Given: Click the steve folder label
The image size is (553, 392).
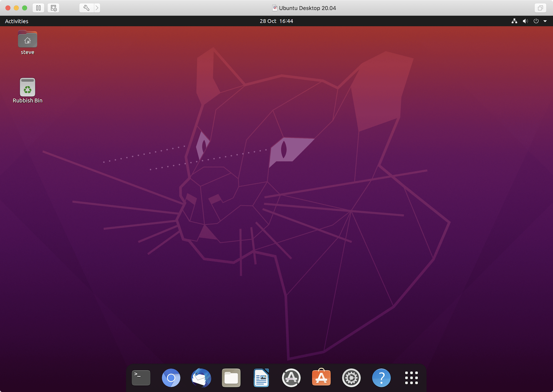Looking at the screenshot, I should click(x=28, y=52).
